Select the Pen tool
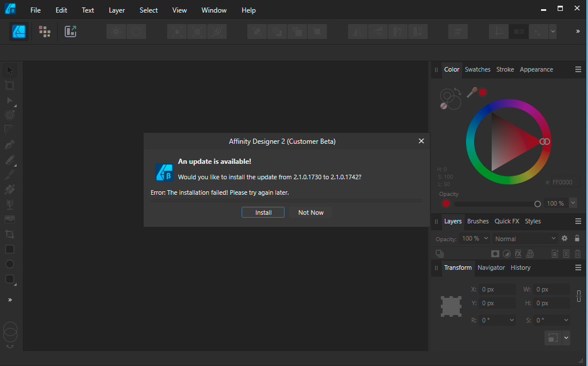The height and width of the screenshot is (366, 588). 10,145
